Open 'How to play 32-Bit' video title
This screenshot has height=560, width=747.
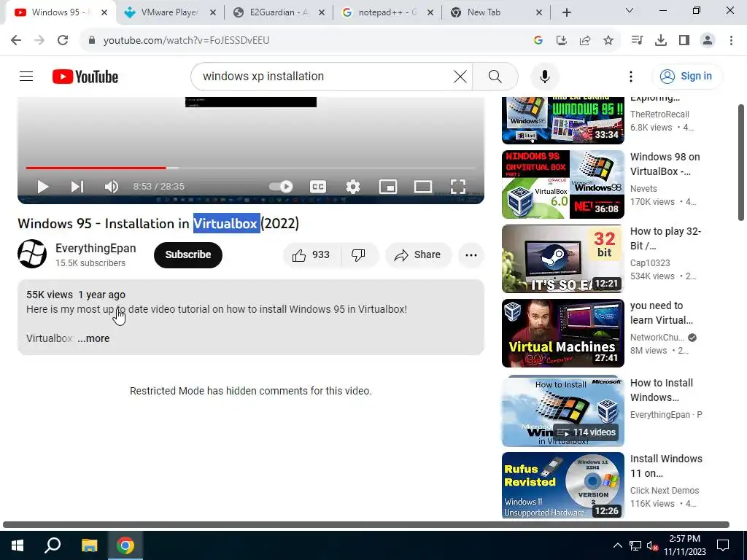665,238
